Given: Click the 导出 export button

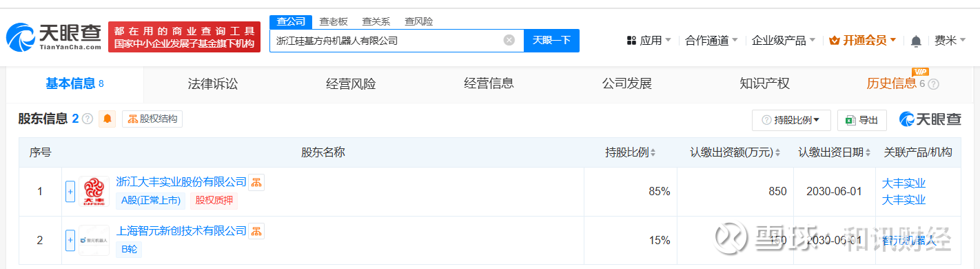Looking at the screenshot, I should coord(862,120).
